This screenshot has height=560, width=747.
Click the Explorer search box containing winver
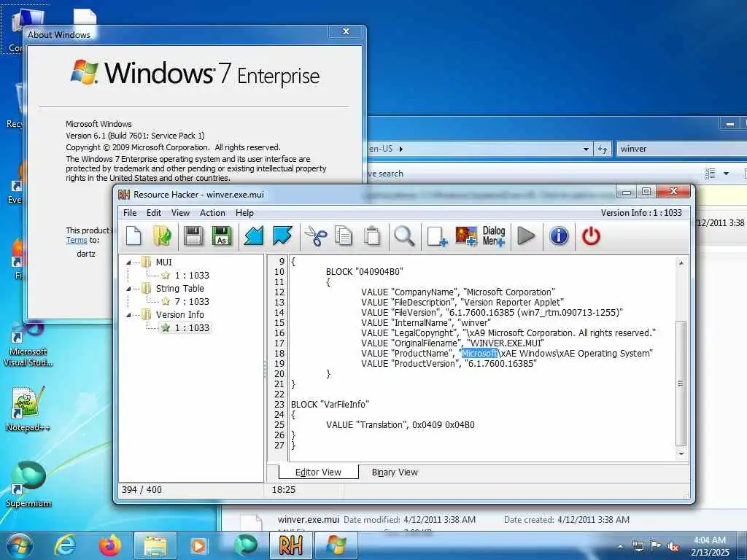(681, 149)
